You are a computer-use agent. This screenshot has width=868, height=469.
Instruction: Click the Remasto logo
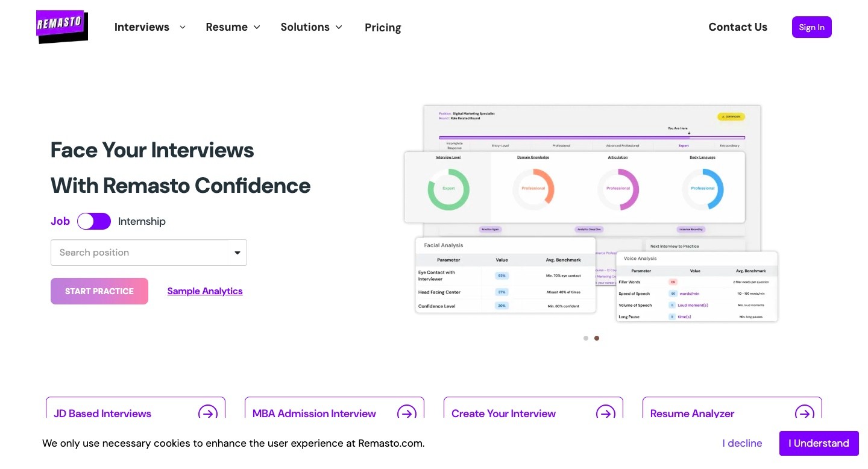click(x=62, y=27)
